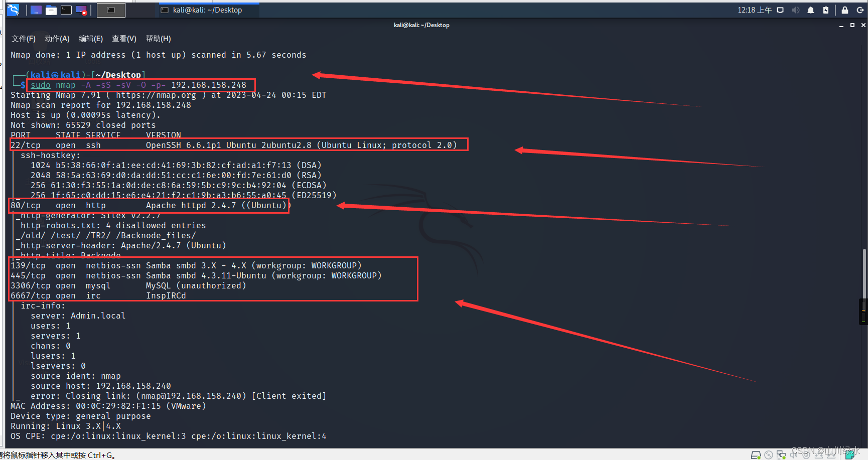Image resolution: width=868 pixels, height=460 pixels.
Task: Open the 文件(F) file menu
Action: click(24, 39)
